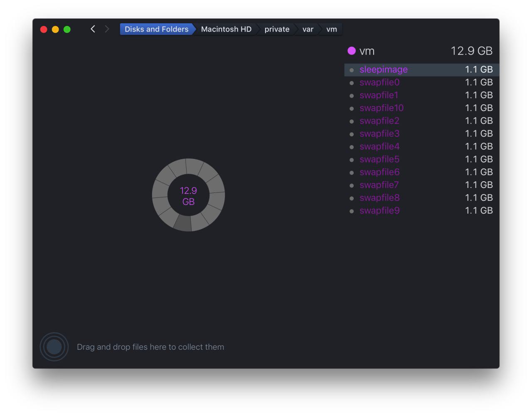Select swapfile7 in the list
The height and width of the screenshot is (415, 532).
pos(421,185)
